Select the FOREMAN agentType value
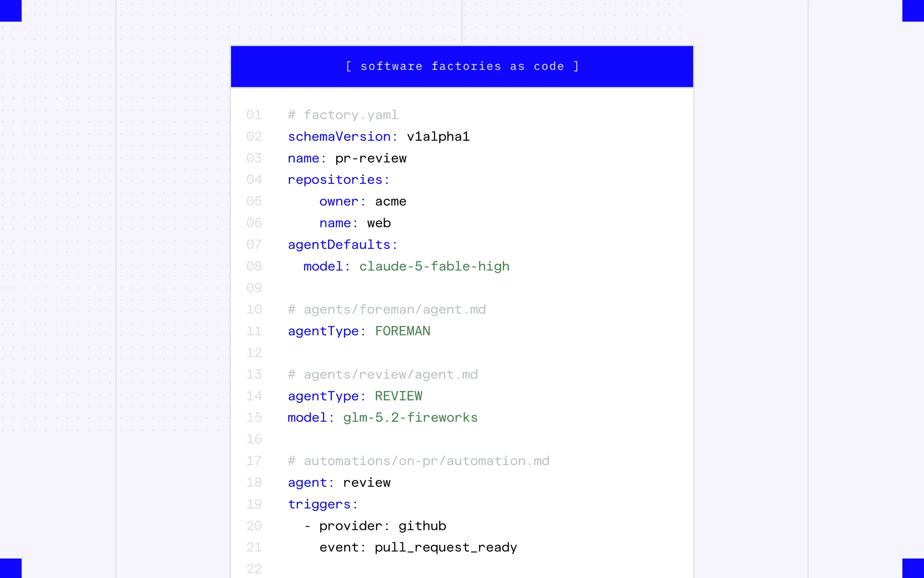Viewport: 924px width, 578px height. pos(403,331)
